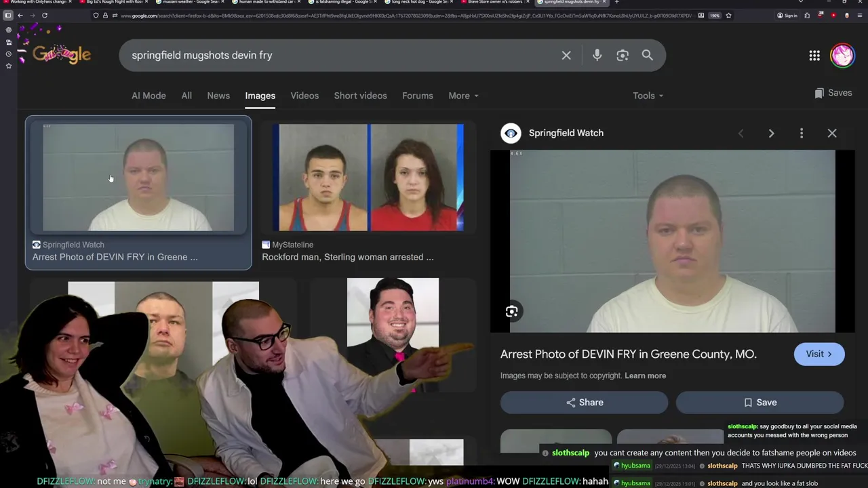Image resolution: width=868 pixels, height=488 pixels.
Task: Open the MyStateline Rockford man thumbnail
Action: point(368,178)
